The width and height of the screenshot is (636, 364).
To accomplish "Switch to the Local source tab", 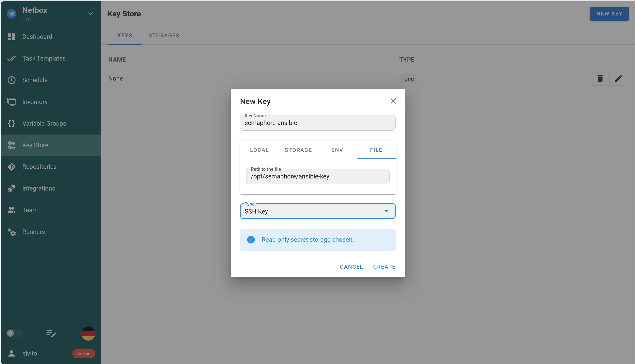I will 259,150.
